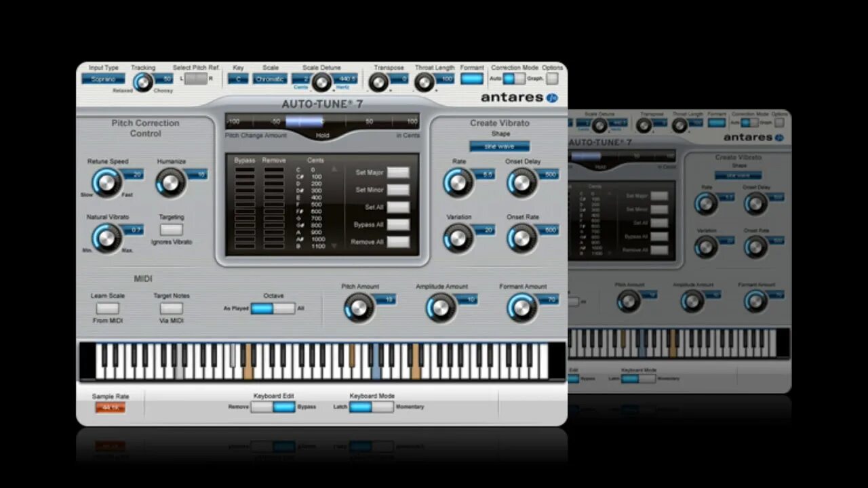Toggle the Remove box for note B
This screenshot has width=868, height=488.
point(274,246)
